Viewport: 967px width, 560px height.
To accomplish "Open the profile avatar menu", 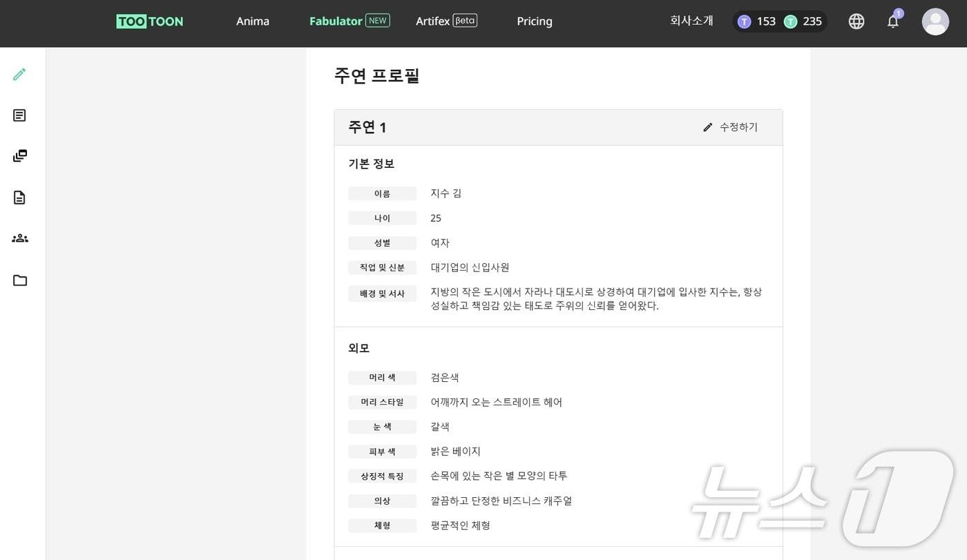I will (x=935, y=21).
